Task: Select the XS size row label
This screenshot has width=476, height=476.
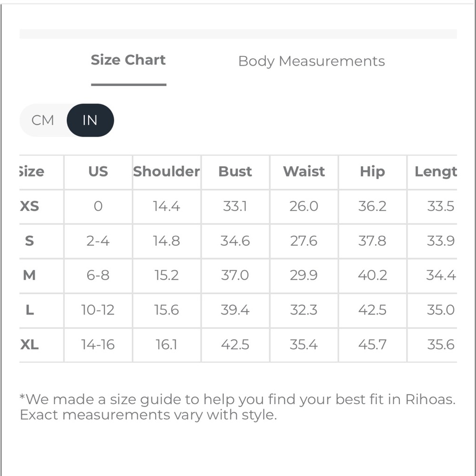Action: click(x=30, y=206)
